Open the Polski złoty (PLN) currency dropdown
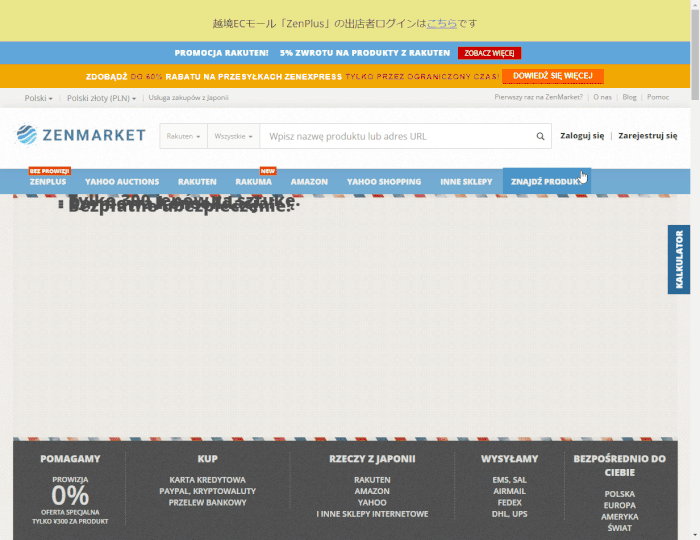Image resolution: width=700 pixels, height=540 pixels. pos(101,98)
